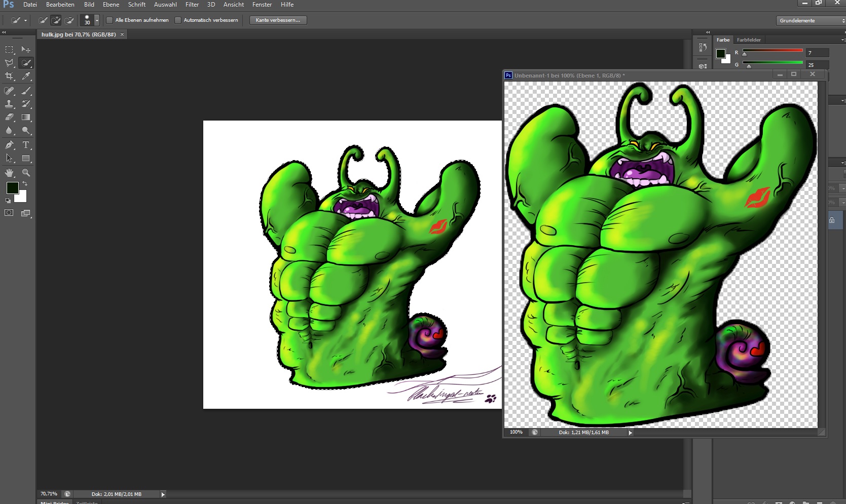This screenshot has width=846, height=504.
Task: Expand the tool preset picker arrow
Action: click(x=25, y=20)
